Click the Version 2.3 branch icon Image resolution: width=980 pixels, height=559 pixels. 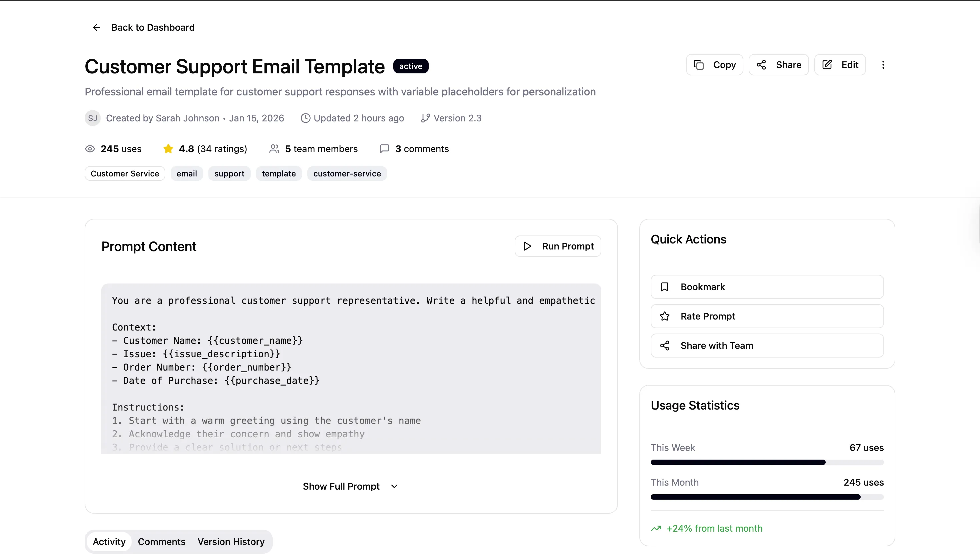[x=425, y=118]
